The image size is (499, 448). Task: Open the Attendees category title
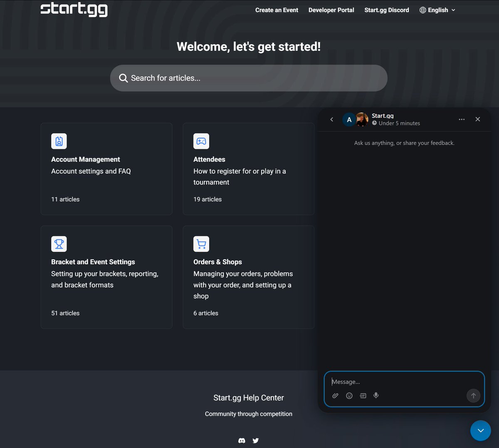(x=209, y=159)
